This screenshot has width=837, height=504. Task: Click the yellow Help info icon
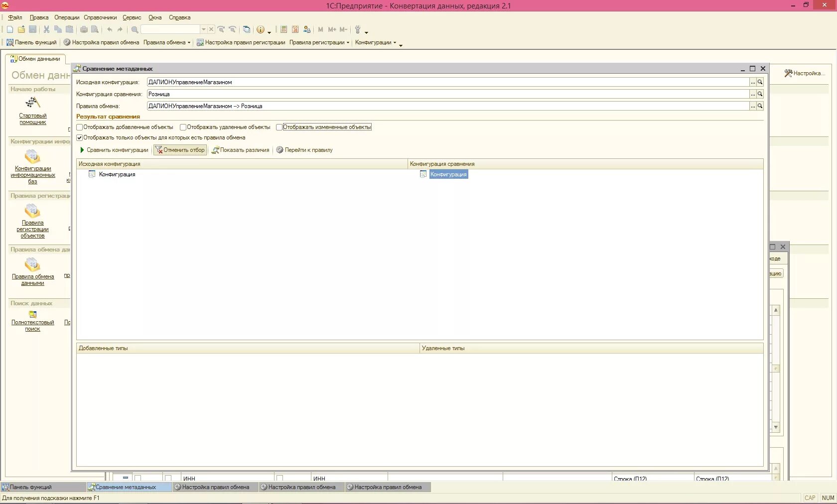260,29
